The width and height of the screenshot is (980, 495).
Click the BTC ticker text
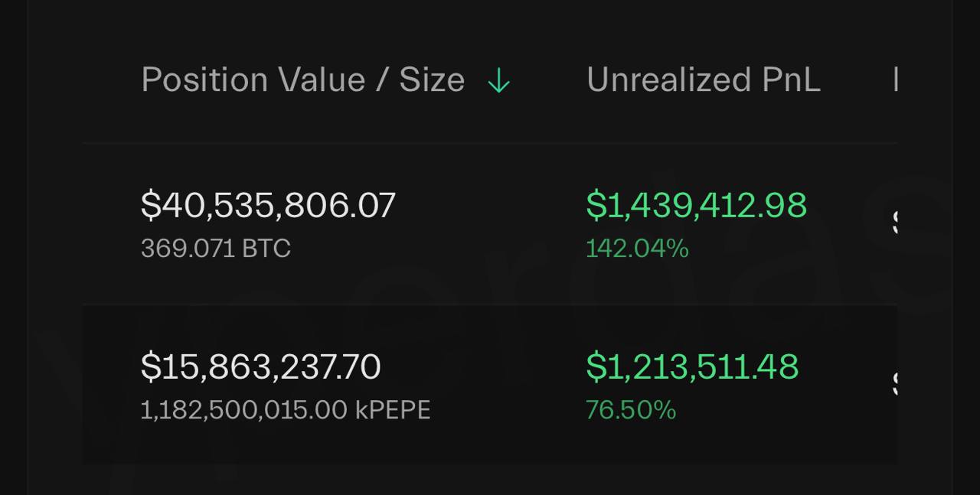point(266,249)
